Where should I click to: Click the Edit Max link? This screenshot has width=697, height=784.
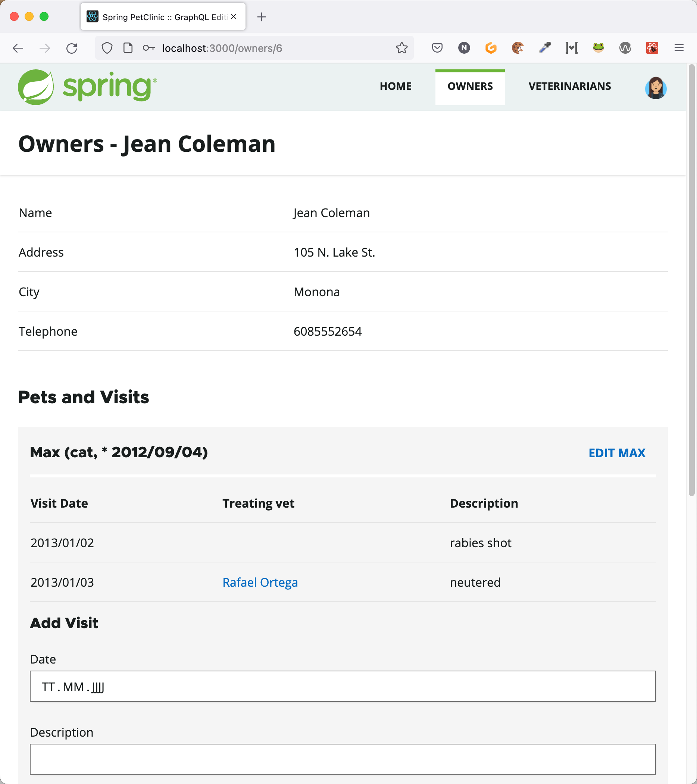coord(617,453)
